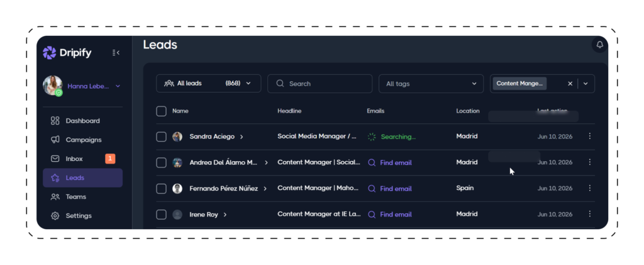Screen dimensions: 644x265
Task: Click the Teams people icon
Action: click(x=55, y=197)
